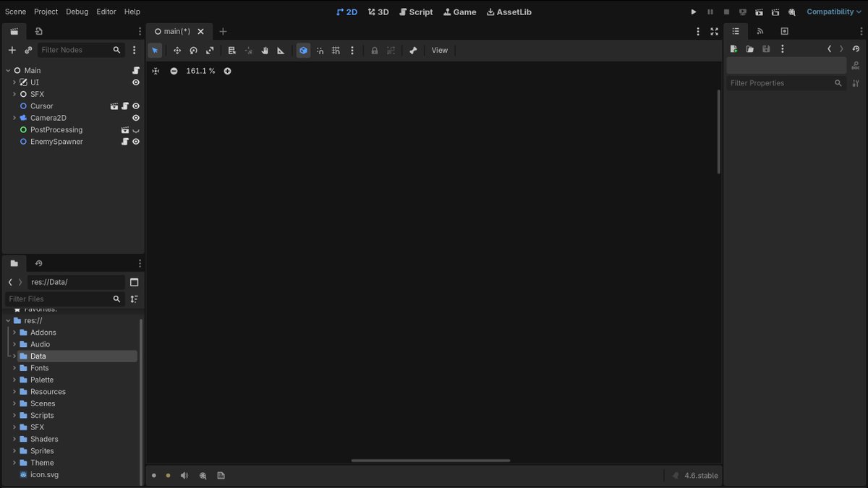868x488 pixels.
Task: Open snapping options three-dot menu
Action: pyautogui.click(x=352, y=51)
